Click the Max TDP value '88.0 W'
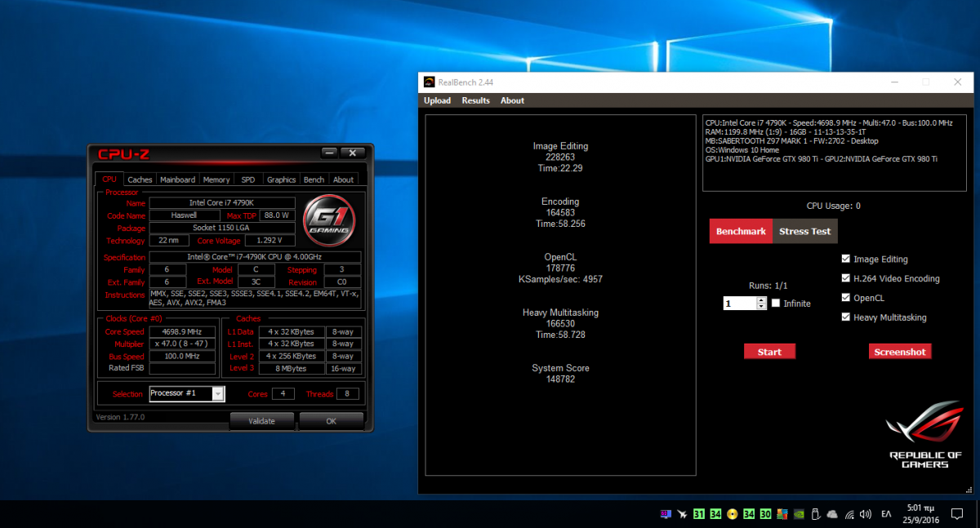The width and height of the screenshot is (980, 528). pyautogui.click(x=278, y=215)
